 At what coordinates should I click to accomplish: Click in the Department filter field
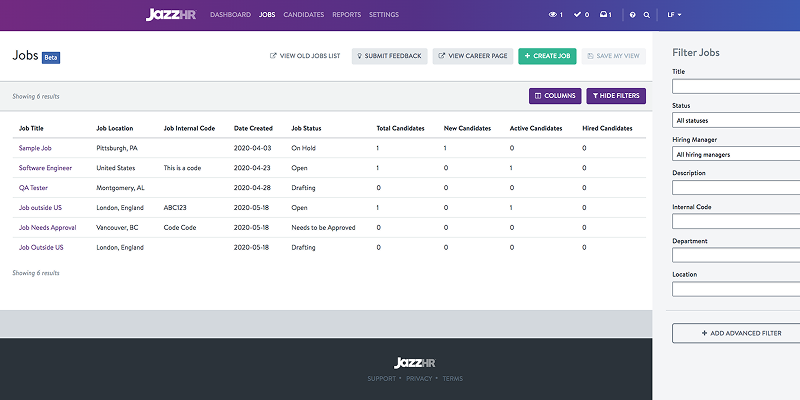point(736,255)
